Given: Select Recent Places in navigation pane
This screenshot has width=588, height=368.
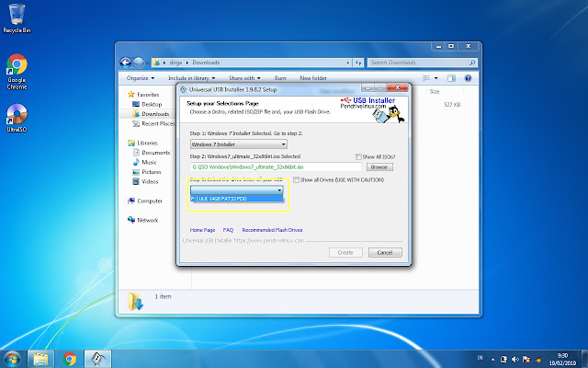Looking at the screenshot, I should [x=153, y=124].
